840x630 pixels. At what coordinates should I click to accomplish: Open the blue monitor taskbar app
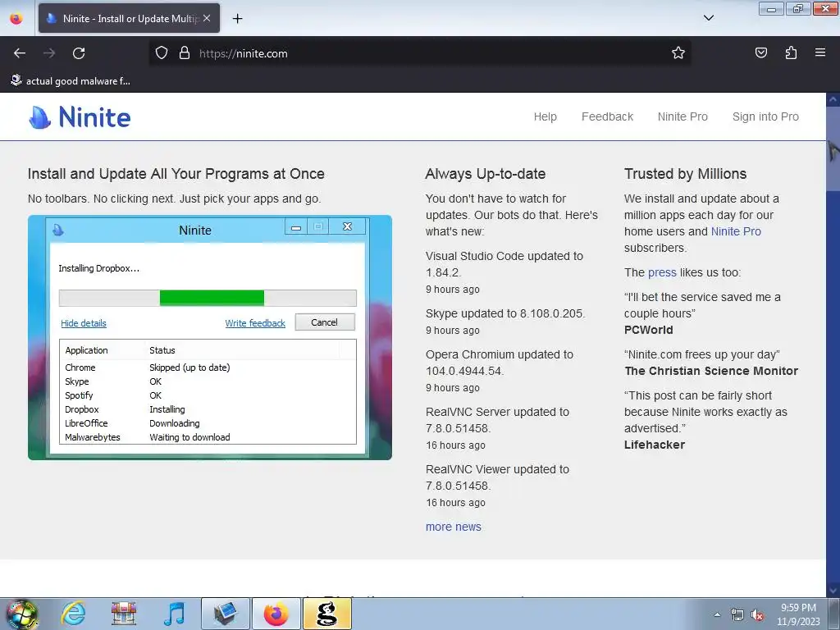(x=226, y=614)
